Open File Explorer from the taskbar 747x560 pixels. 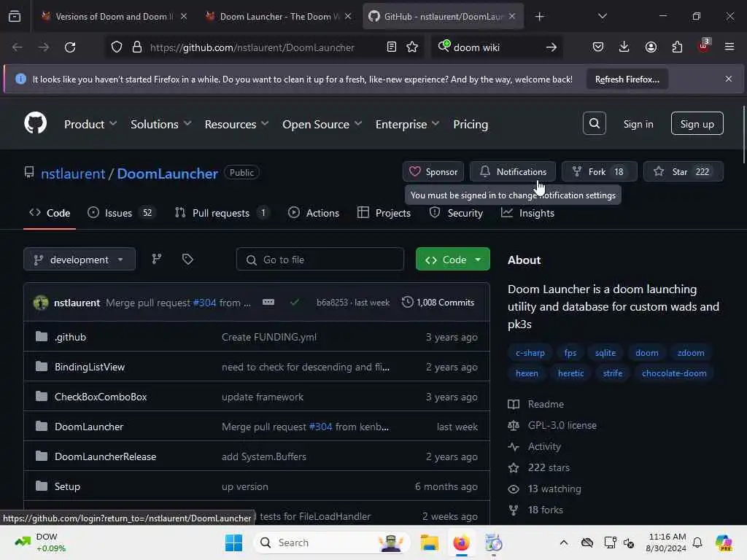[x=429, y=542]
